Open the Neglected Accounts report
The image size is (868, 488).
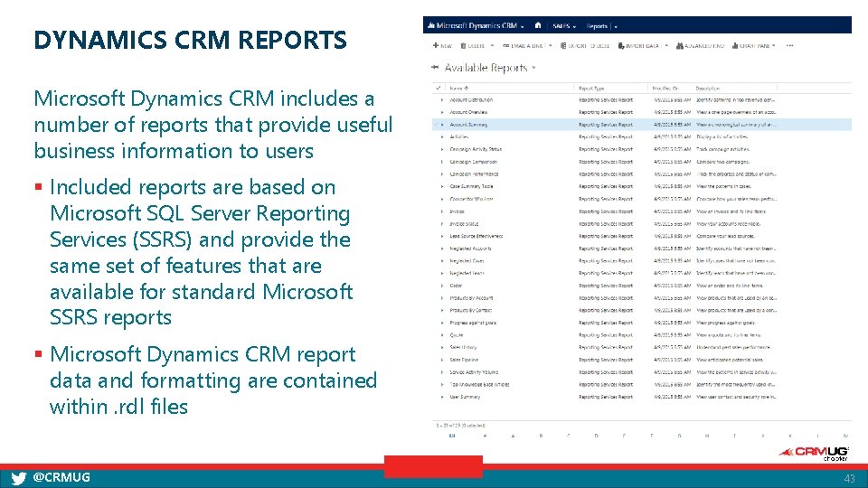[470, 249]
